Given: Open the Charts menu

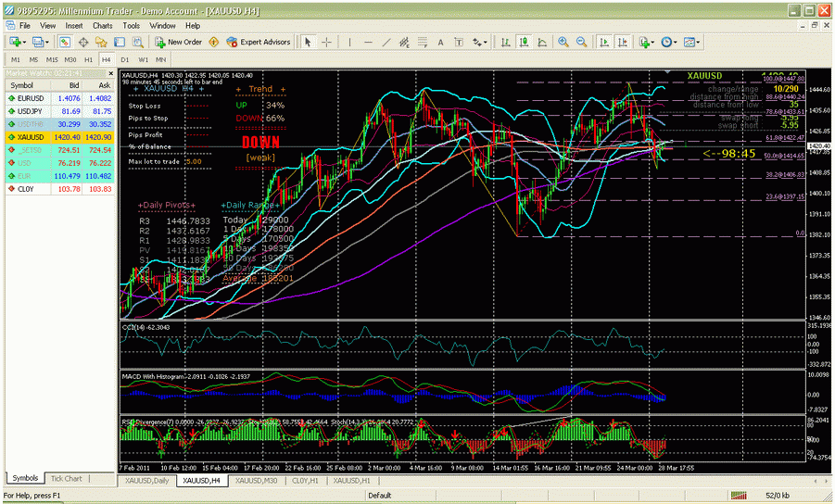Looking at the screenshot, I should pos(102,26).
